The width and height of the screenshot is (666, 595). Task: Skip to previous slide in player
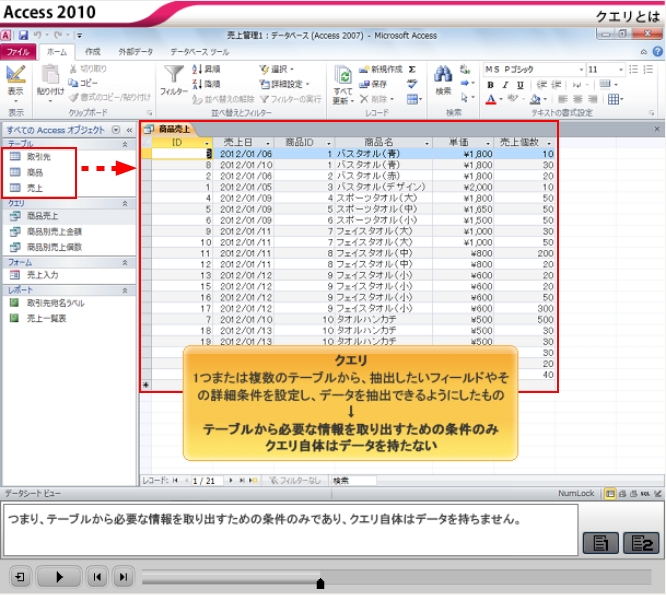pos(97,577)
